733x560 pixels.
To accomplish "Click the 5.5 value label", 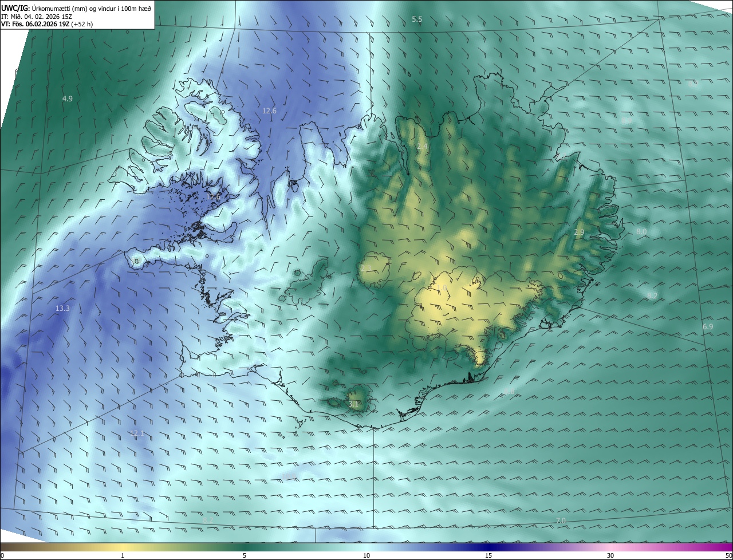I will click(417, 19).
